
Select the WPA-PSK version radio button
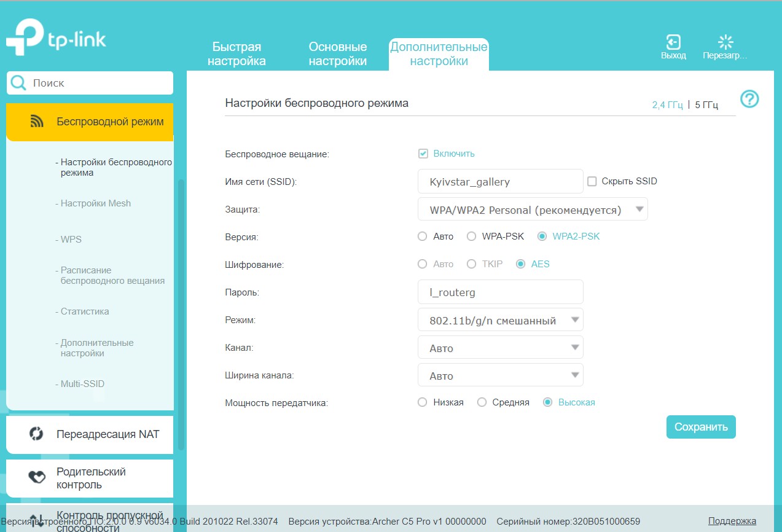(472, 237)
